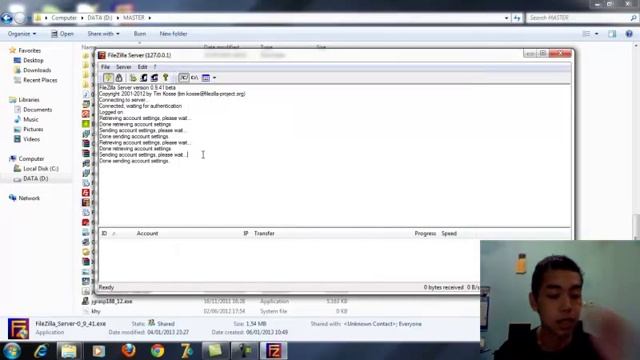Image resolution: width=640 pixels, height=360 pixels.
Task: Open Windows Media Player taskbar icon
Action: tap(98, 351)
